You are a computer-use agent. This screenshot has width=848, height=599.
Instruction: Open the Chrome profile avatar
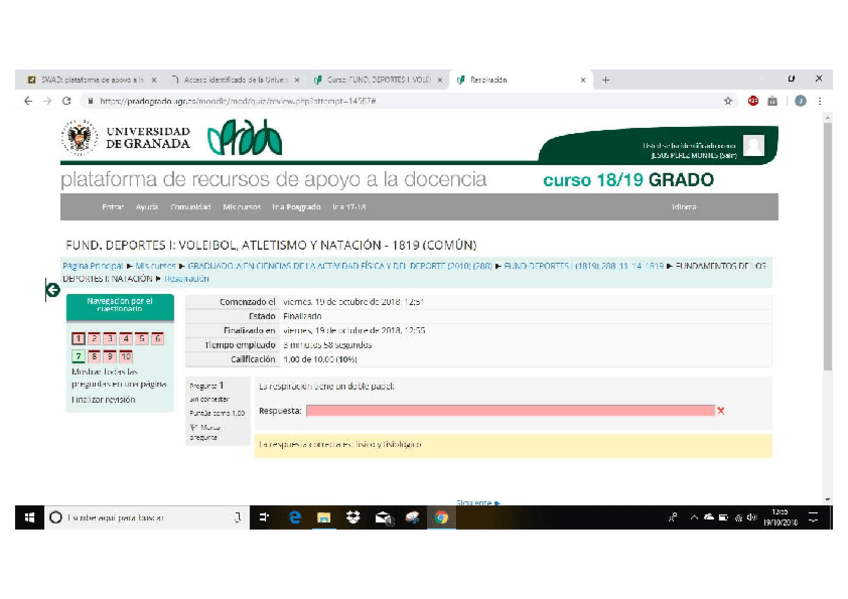(800, 101)
